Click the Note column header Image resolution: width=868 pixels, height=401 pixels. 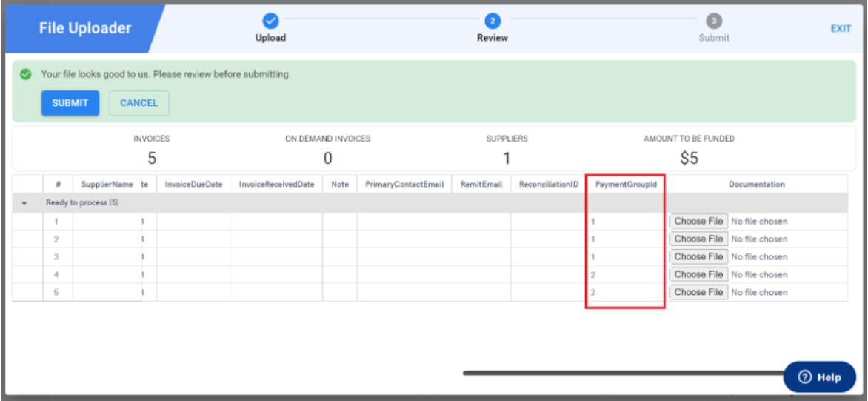pos(340,185)
